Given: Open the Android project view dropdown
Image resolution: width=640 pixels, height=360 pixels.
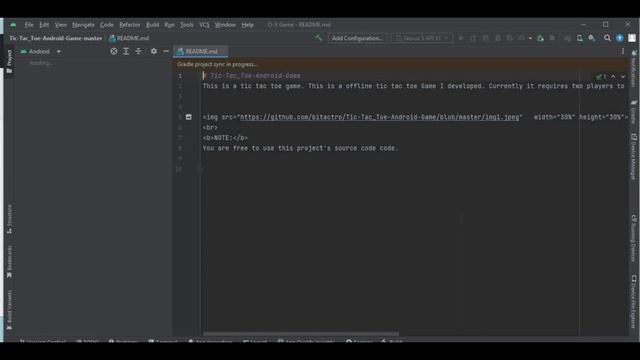Looking at the screenshot, I should [40, 51].
